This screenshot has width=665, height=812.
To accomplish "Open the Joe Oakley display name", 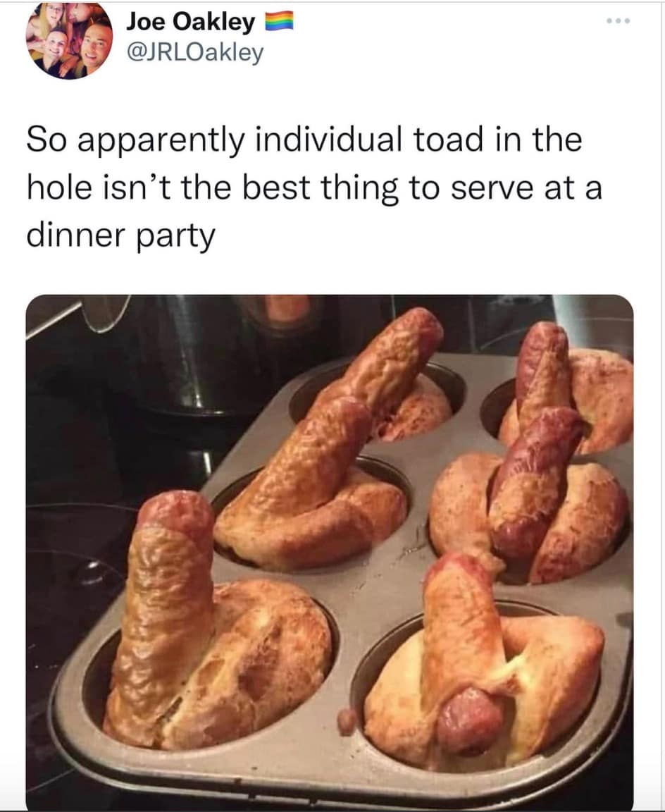I will [190, 22].
